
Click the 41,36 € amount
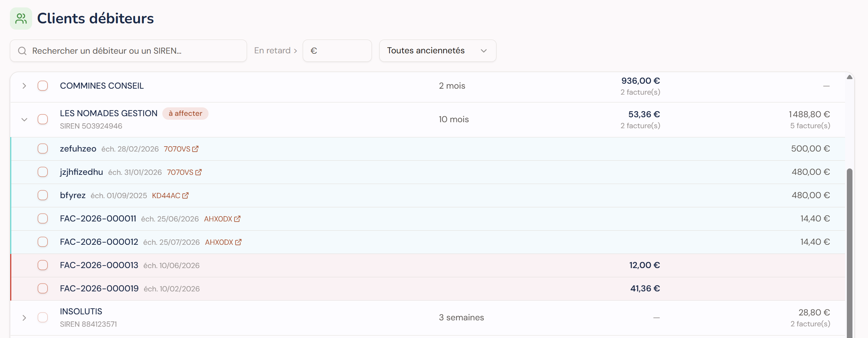[645, 289]
